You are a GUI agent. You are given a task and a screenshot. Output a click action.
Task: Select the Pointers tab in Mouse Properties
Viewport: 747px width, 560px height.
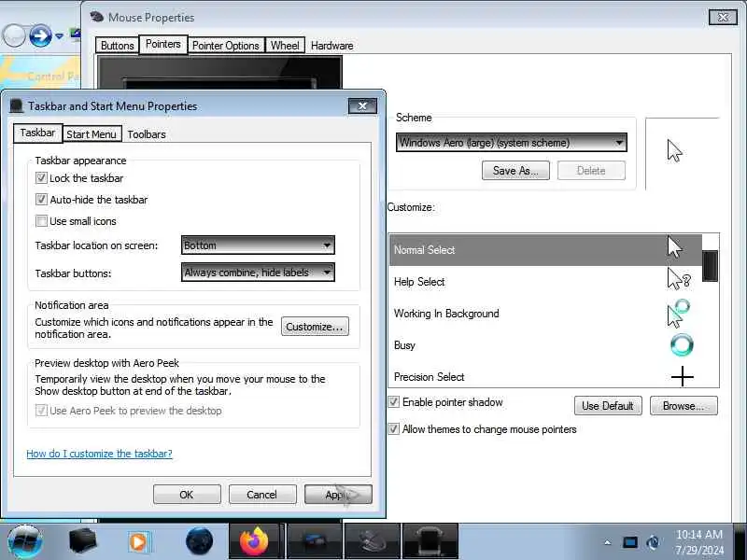[x=162, y=44]
